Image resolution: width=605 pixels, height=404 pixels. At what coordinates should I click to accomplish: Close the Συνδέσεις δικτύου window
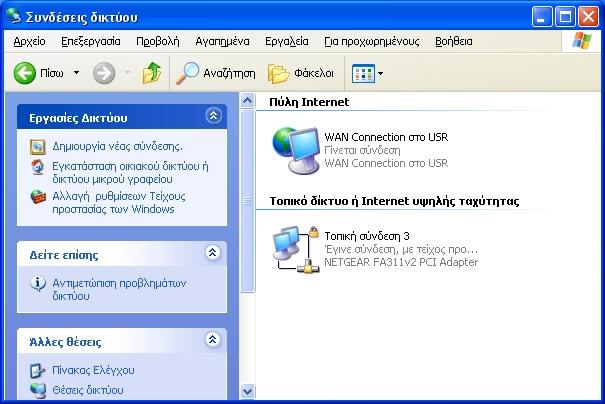coord(588,17)
